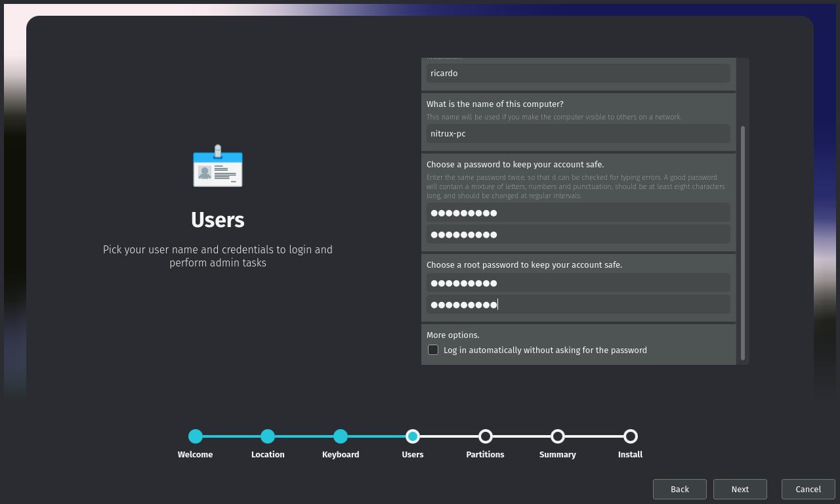Select the Install step circle
The height and width of the screenshot is (504, 840).
631,436
